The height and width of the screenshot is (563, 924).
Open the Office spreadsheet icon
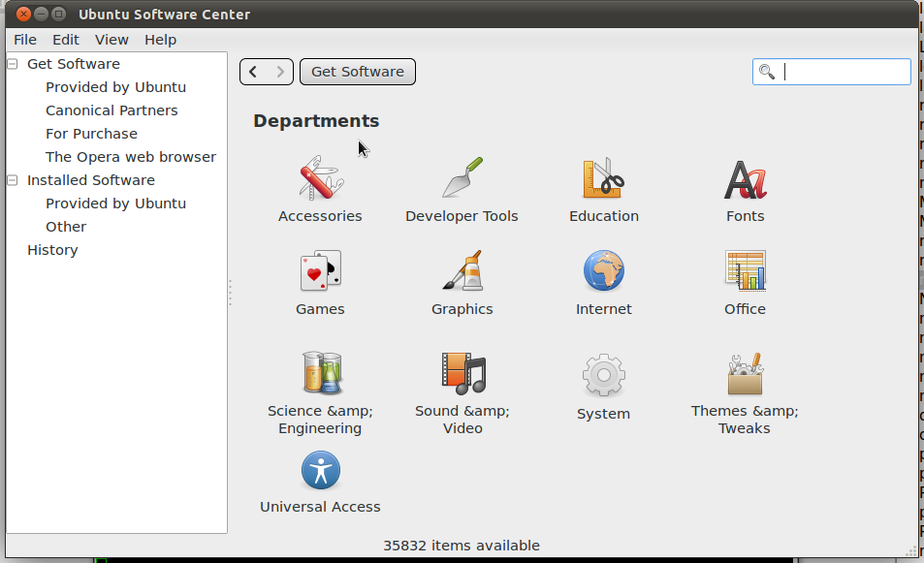(x=745, y=271)
